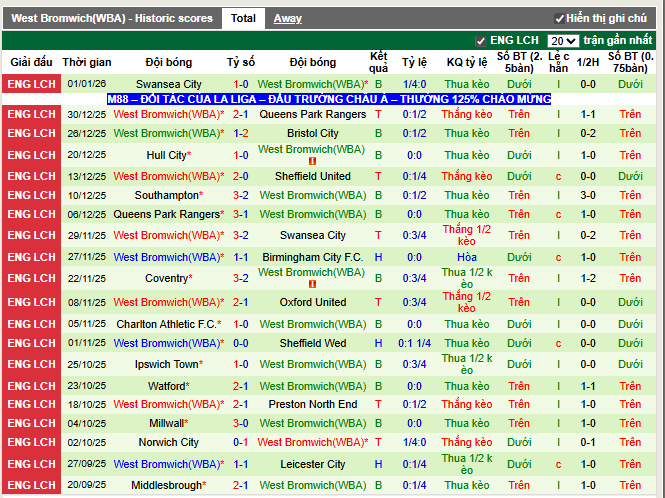
Task: Click ENG LCH league tag on 13/12/25 row
Action: (31, 176)
